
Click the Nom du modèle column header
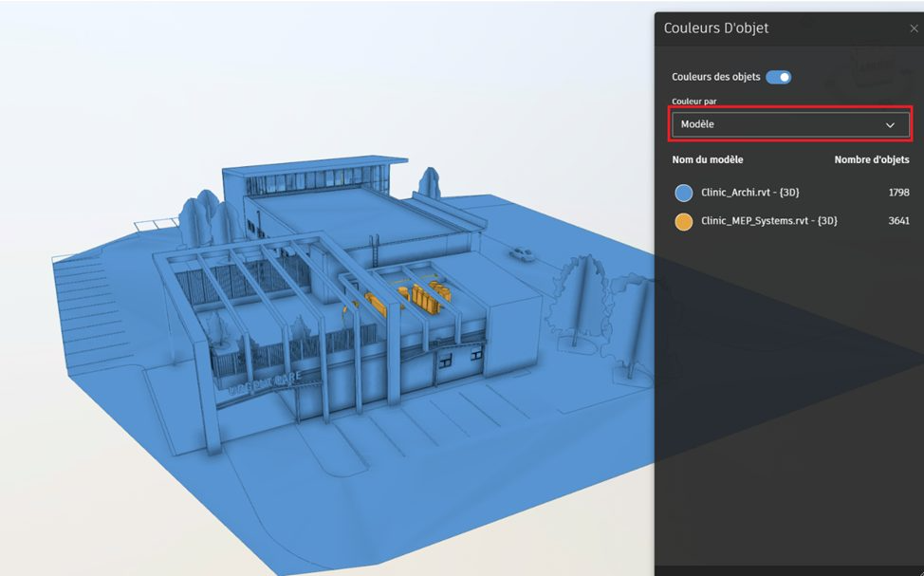click(708, 159)
